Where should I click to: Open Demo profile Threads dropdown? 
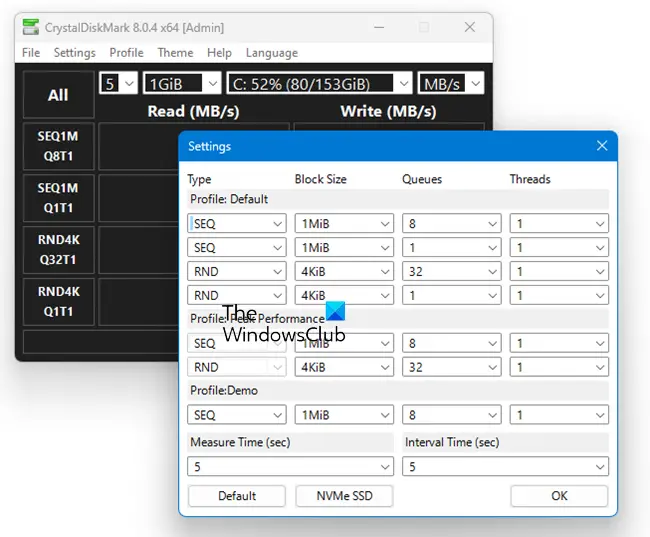559,415
